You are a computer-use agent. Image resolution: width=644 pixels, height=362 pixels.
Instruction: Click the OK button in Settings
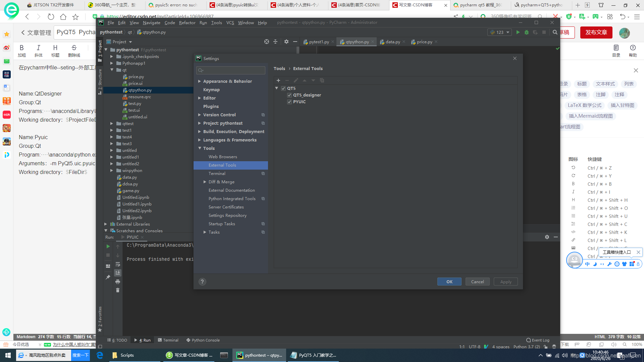coord(449,282)
